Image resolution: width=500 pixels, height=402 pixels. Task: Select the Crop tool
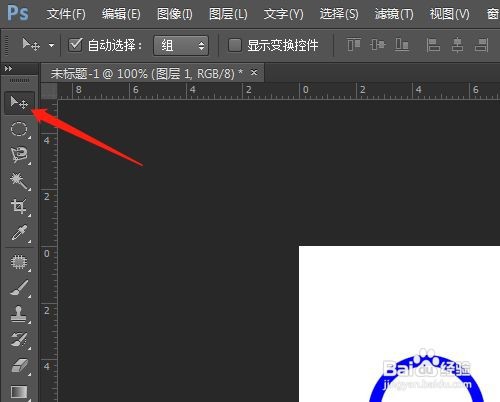click(19, 207)
